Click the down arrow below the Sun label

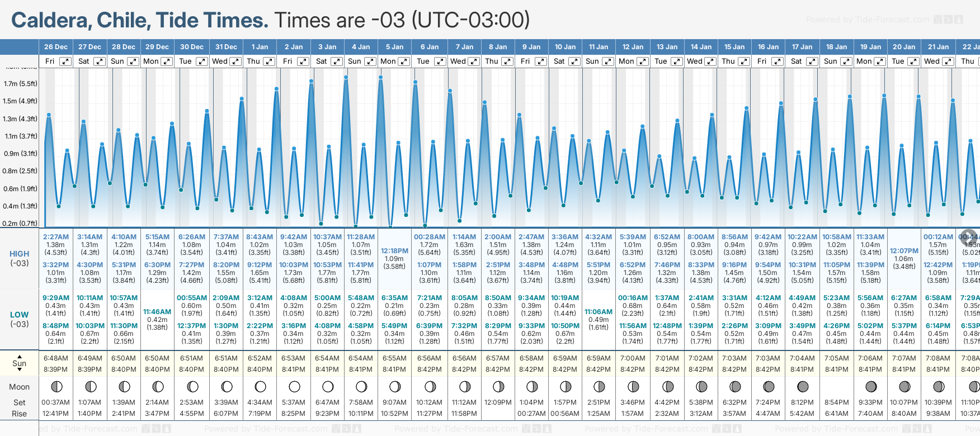click(x=20, y=371)
